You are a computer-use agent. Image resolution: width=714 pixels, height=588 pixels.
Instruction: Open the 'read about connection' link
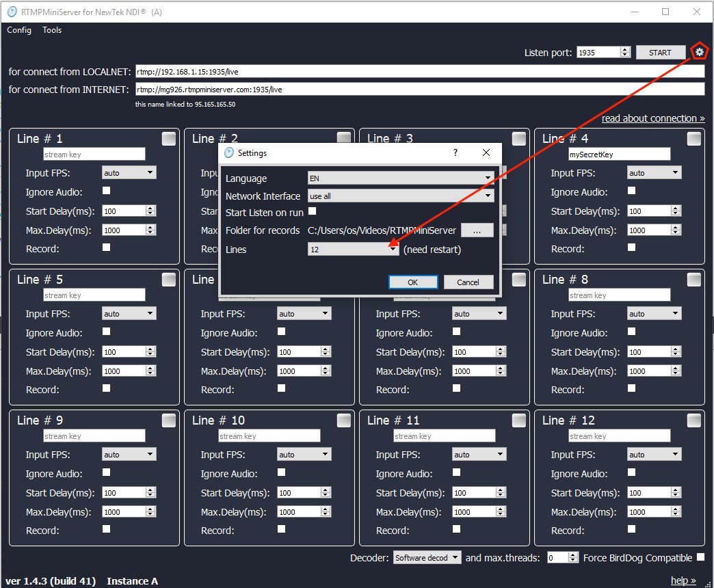click(653, 118)
